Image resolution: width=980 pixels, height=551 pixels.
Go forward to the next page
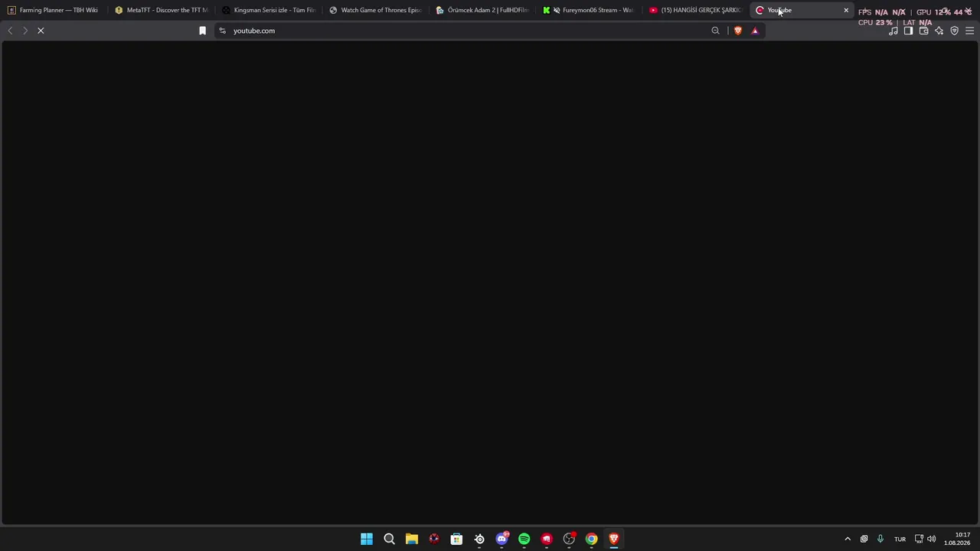coord(24,31)
